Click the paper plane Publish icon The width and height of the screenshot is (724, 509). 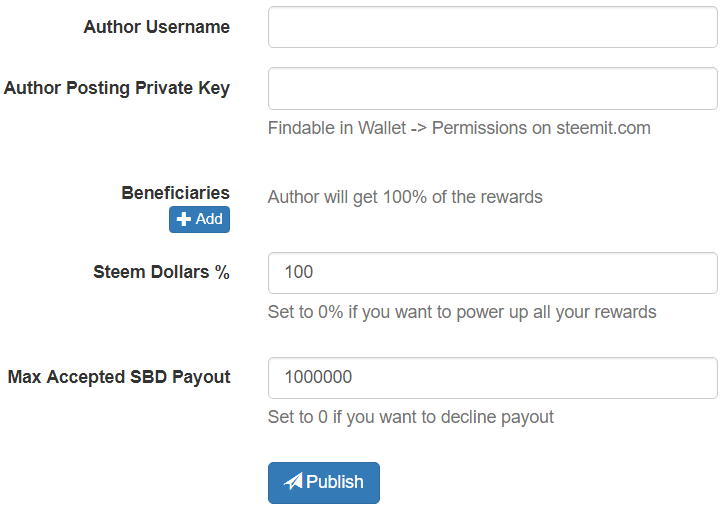coord(293,482)
